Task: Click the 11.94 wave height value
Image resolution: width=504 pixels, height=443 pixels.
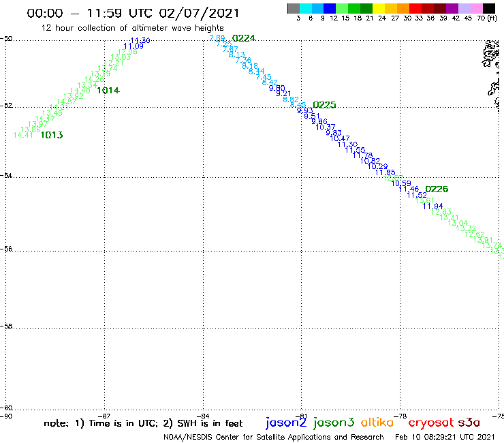Action: tap(432, 206)
